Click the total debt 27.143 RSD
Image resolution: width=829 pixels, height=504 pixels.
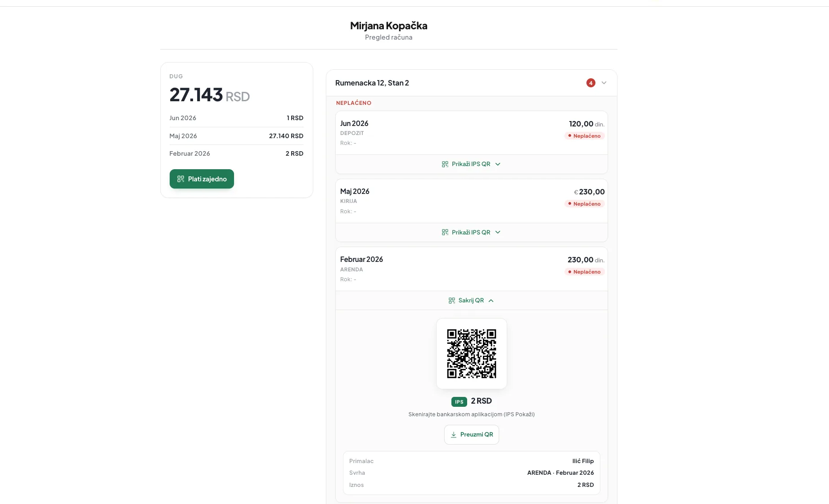point(209,95)
